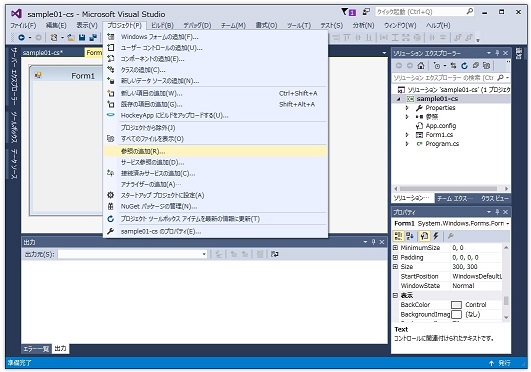The height and width of the screenshot is (372, 531).
Task: Select 新しい項目の追加(W) menu item
Action: pos(215,93)
